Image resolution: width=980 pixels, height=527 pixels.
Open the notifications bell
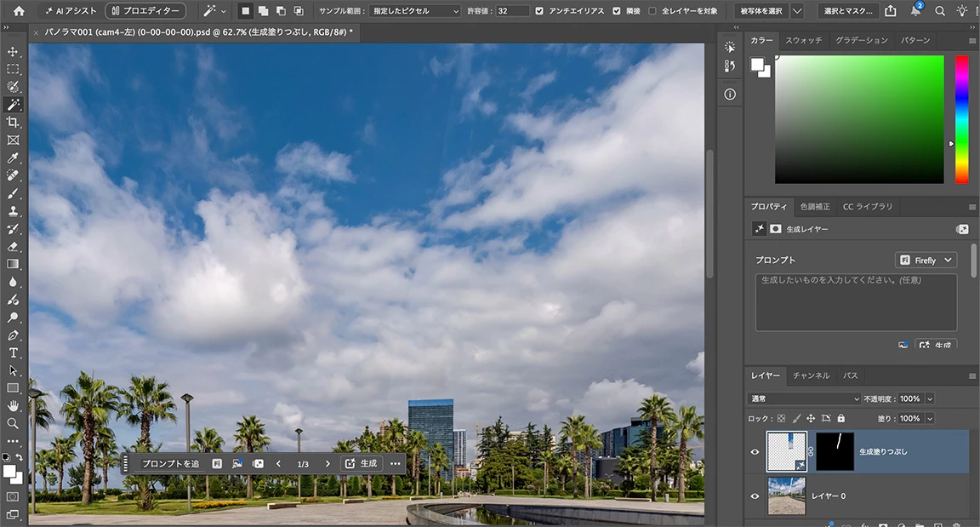pos(915,10)
